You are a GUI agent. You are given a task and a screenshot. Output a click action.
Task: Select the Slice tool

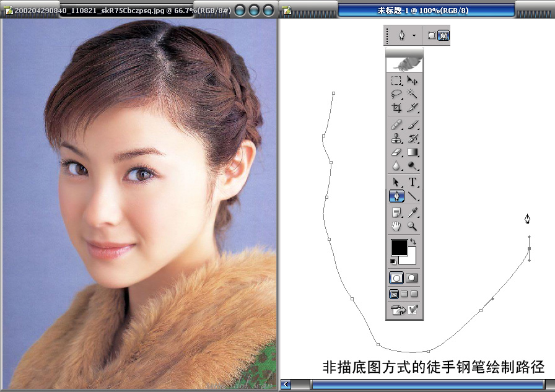click(x=412, y=107)
